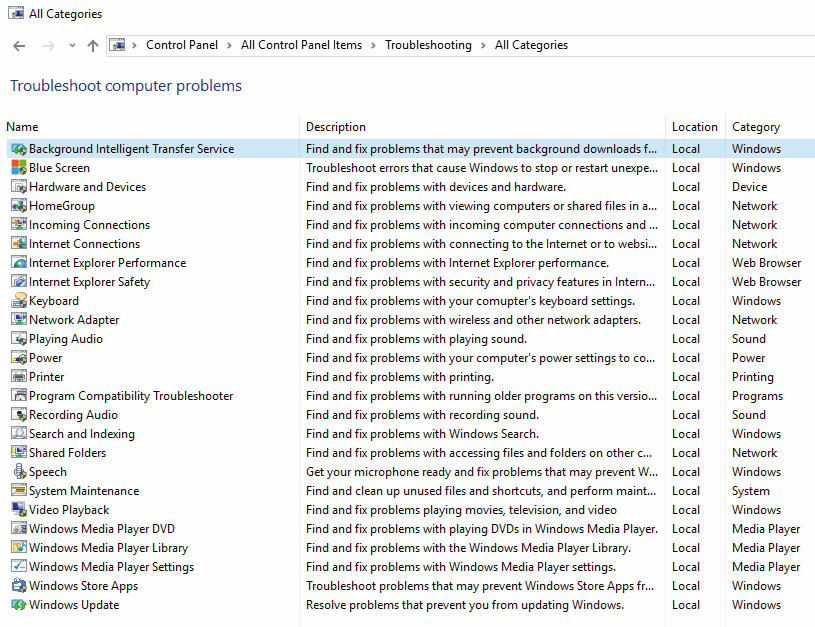Click the Internet Connections icon
815x627 pixels.
coord(19,244)
